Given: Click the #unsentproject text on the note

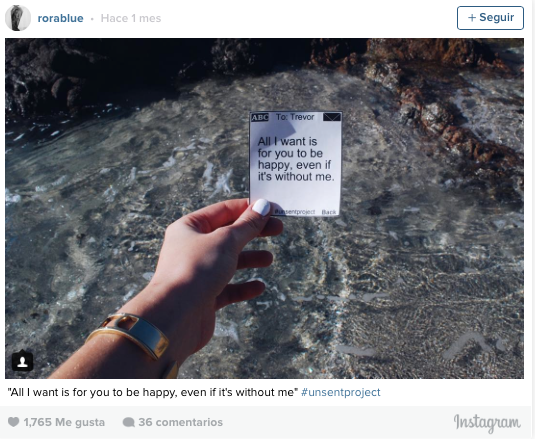Looking at the screenshot, I should pos(295,212).
